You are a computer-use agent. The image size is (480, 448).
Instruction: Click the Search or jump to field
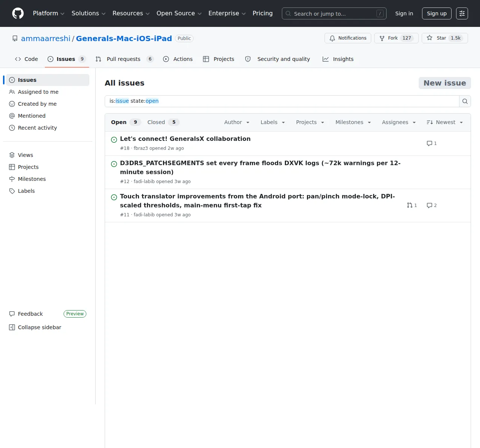pyautogui.click(x=334, y=13)
